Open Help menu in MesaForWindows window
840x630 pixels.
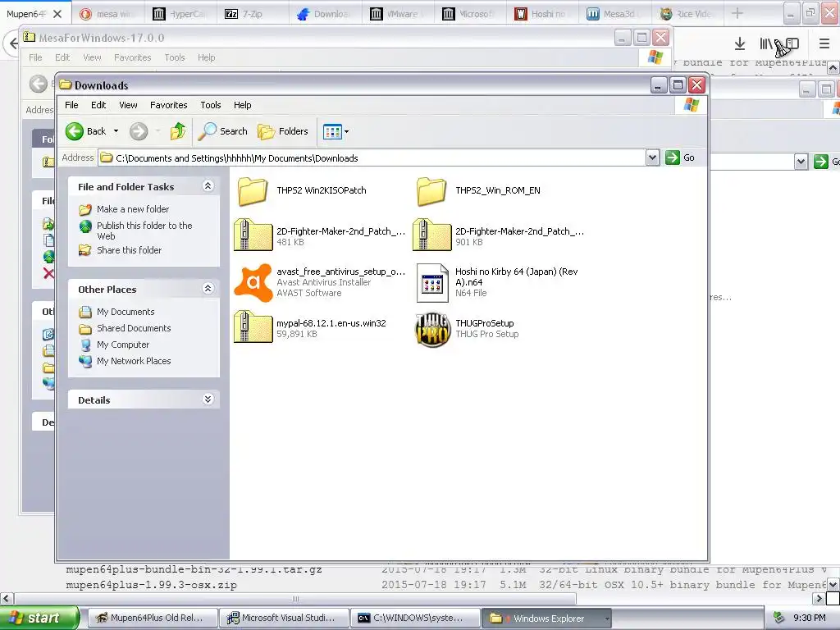tap(206, 57)
